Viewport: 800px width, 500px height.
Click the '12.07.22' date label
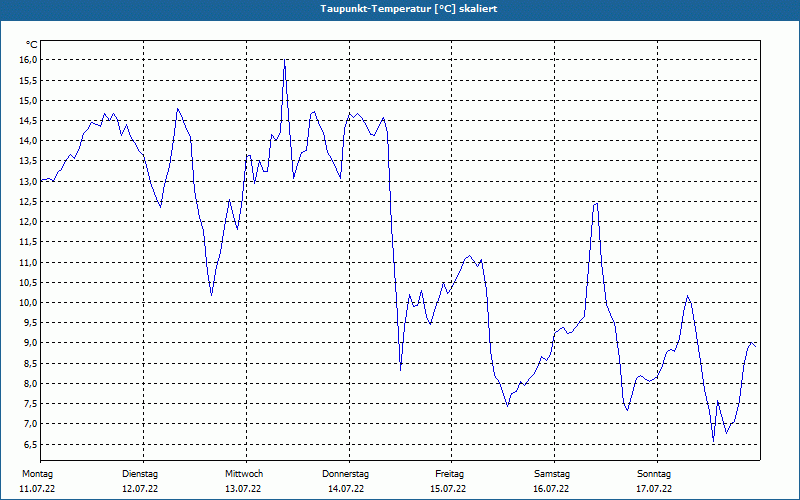pos(140,489)
